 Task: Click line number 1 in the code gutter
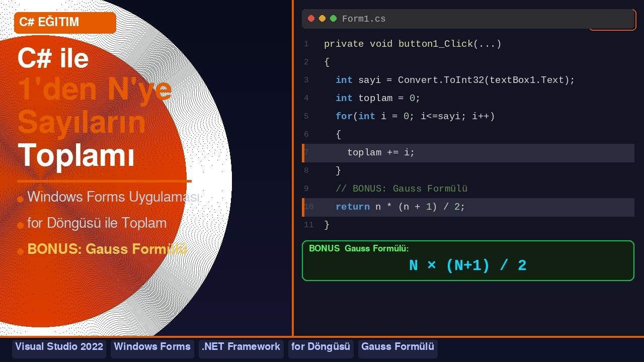tap(306, 44)
